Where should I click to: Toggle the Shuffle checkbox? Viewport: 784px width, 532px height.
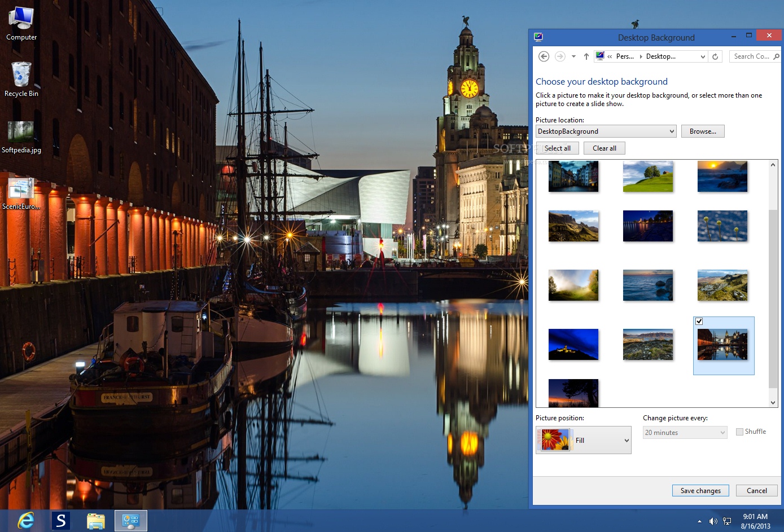[x=739, y=432]
